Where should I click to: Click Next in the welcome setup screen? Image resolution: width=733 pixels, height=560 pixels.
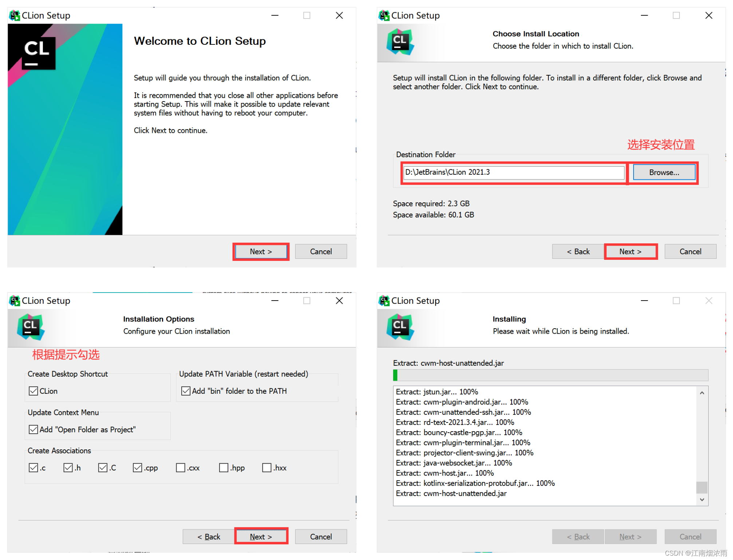[x=260, y=251]
